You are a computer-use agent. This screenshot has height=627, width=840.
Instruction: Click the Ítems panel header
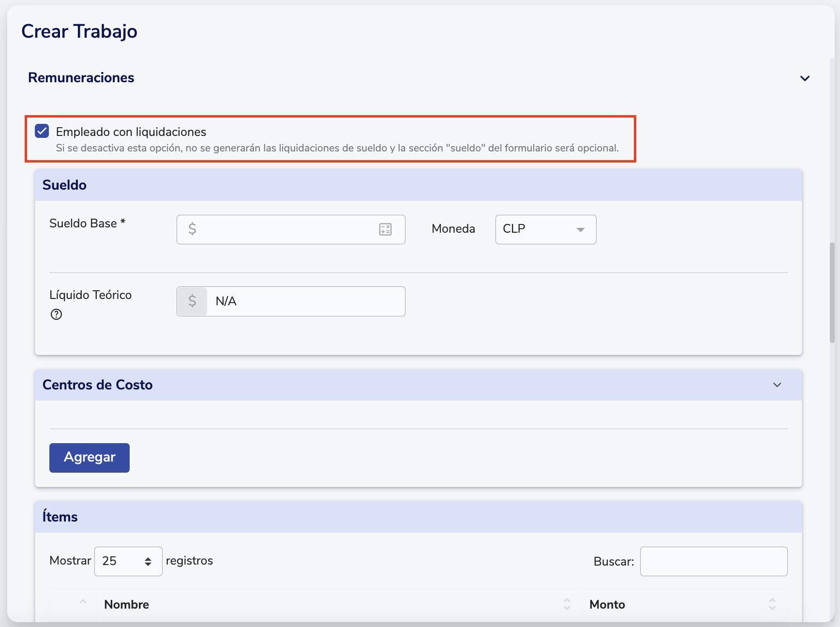pyautogui.click(x=418, y=517)
